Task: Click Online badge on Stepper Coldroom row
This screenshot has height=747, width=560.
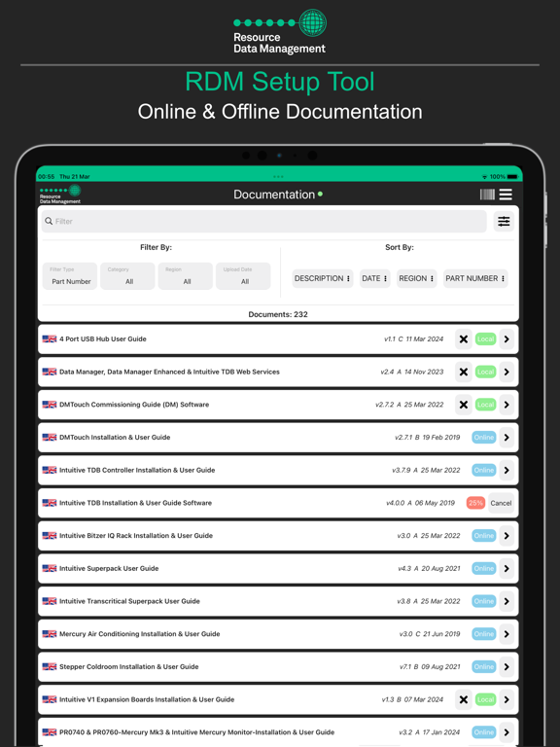Action: (484, 666)
